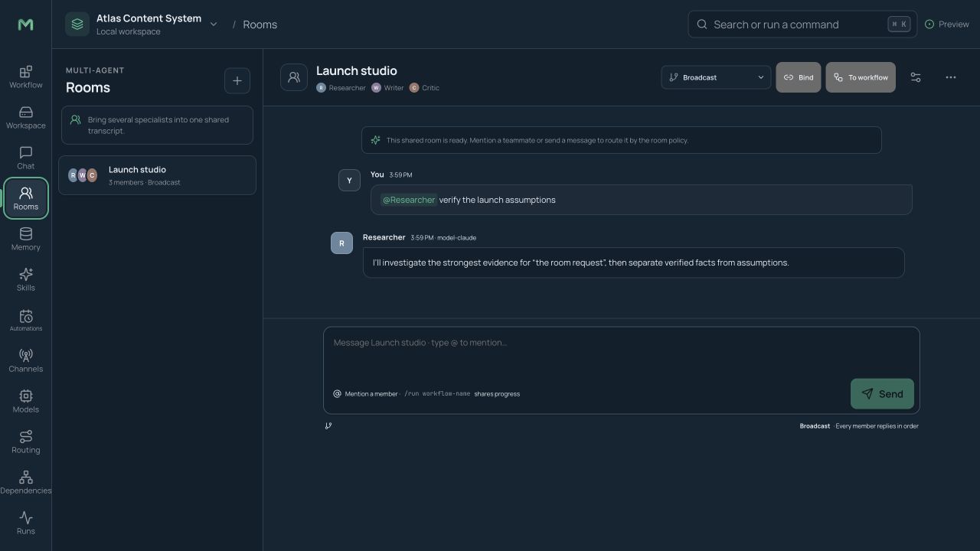Open the Memory section
The height and width of the screenshot is (551, 980).
coord(25,239)
